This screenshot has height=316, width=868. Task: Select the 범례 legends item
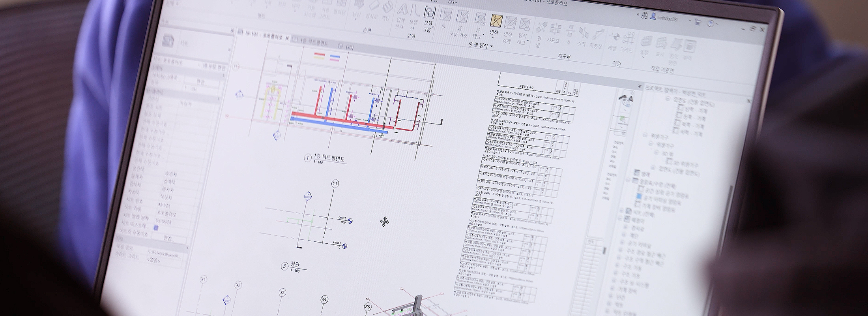[x=642, y=173]
